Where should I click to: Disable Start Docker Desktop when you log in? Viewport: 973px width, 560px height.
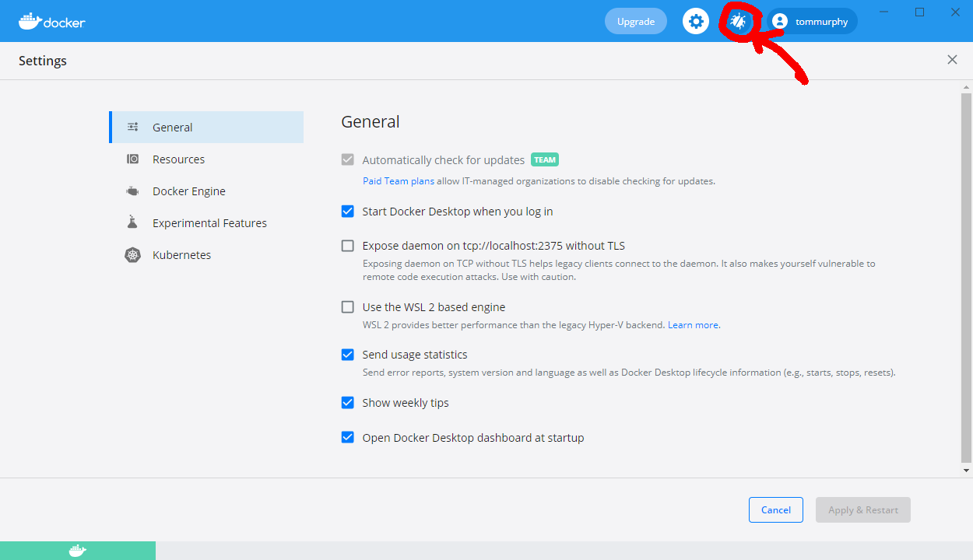(x=348, y=212)
